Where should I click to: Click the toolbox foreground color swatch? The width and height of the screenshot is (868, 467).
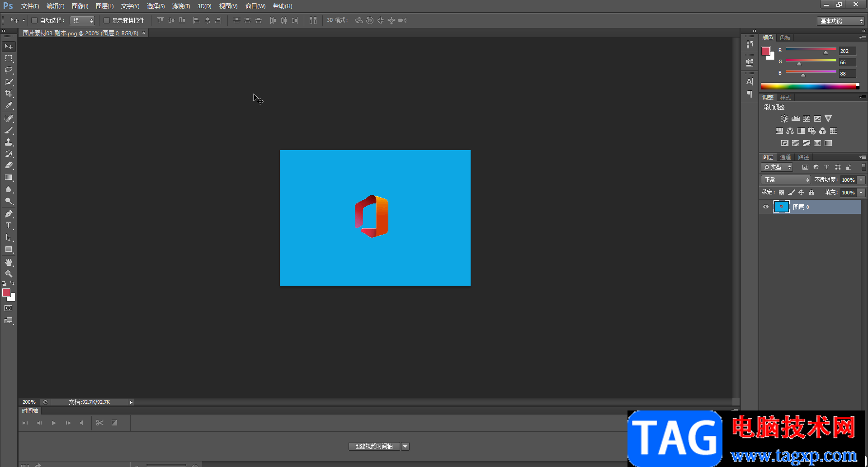[x=6, y=292]
